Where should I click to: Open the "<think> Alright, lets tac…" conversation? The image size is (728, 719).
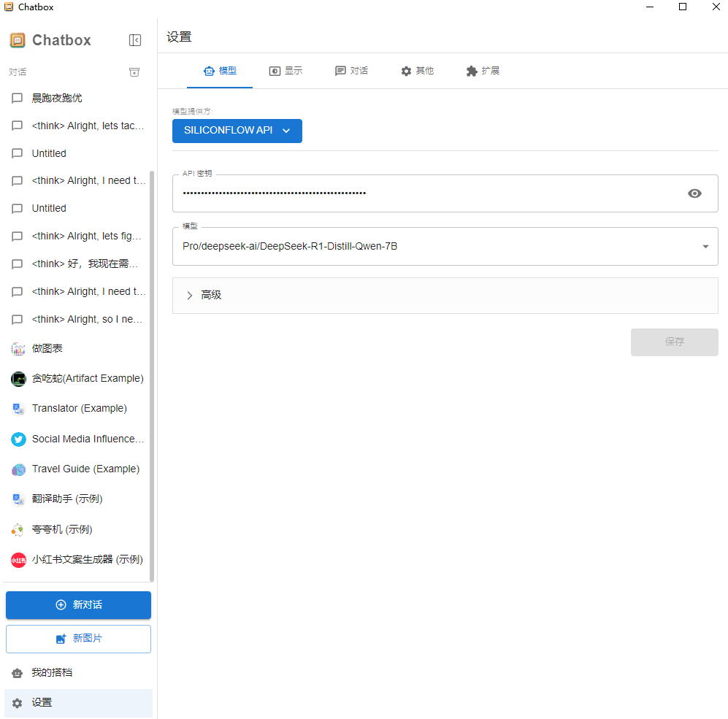pyautogui.click(x=77, y=126)
